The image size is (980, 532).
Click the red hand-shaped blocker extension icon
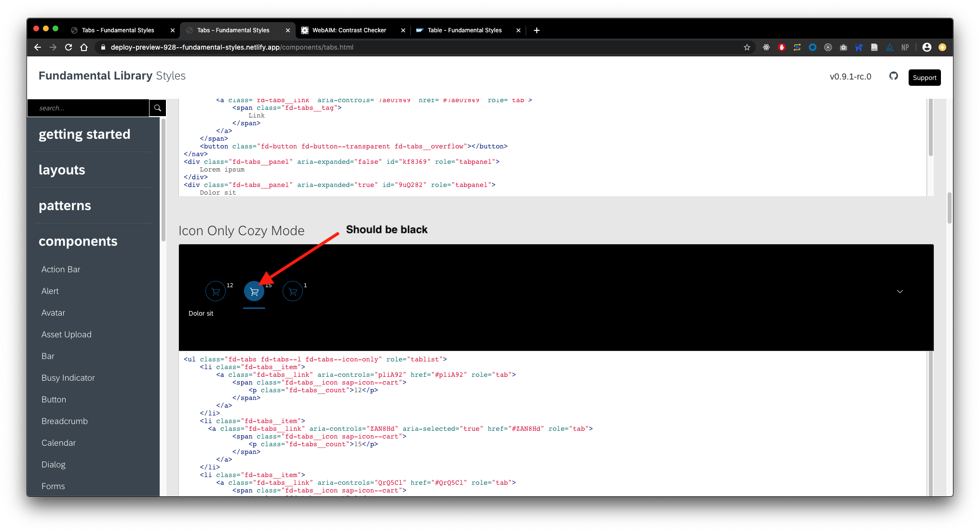(x=782, y=47)
